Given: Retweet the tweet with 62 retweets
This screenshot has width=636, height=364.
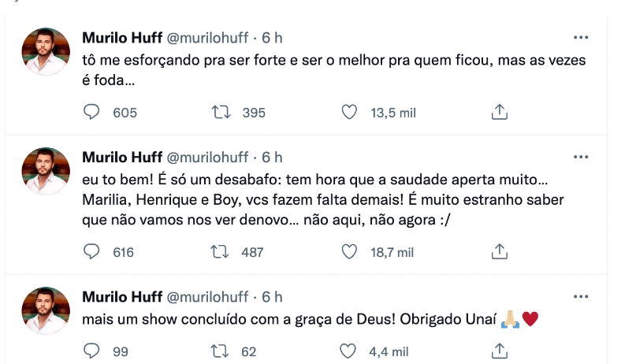Looking at the screenshot, I should [222, 351].
